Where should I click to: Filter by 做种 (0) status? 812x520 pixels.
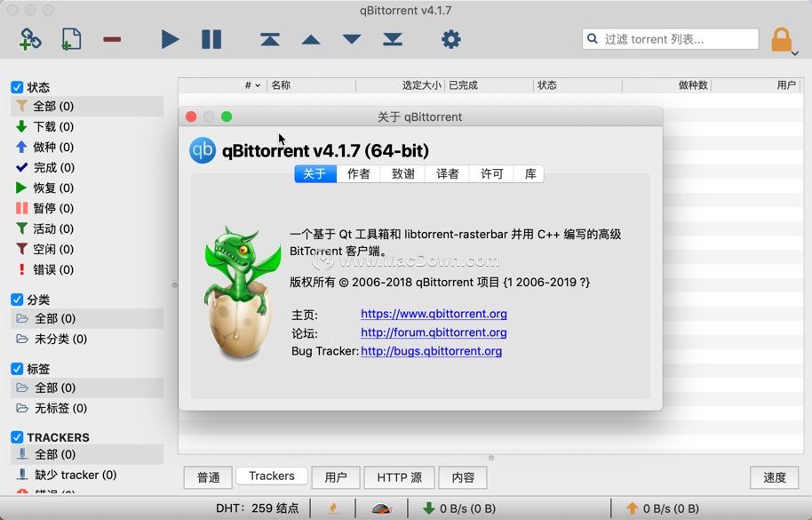(x=87, y=147)
